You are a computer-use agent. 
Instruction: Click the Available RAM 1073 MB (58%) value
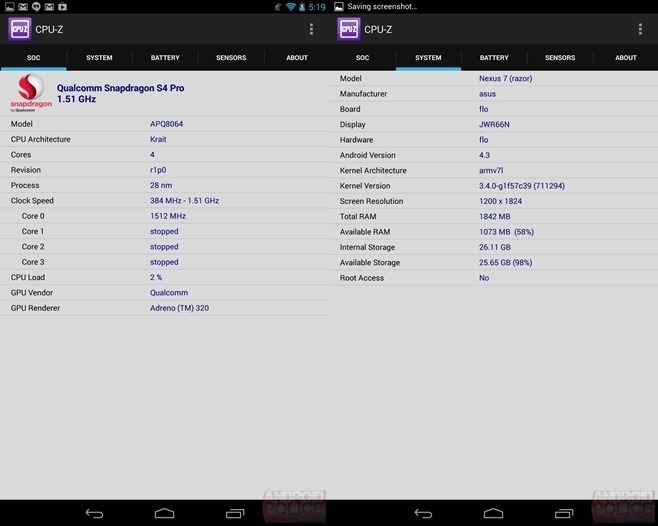(507, 232)
